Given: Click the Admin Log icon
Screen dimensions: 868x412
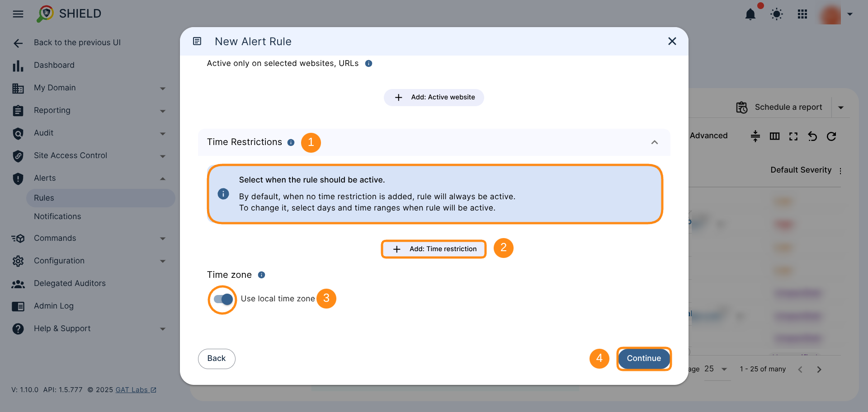Looking at the screenshot, I should (x=18, y=307).
